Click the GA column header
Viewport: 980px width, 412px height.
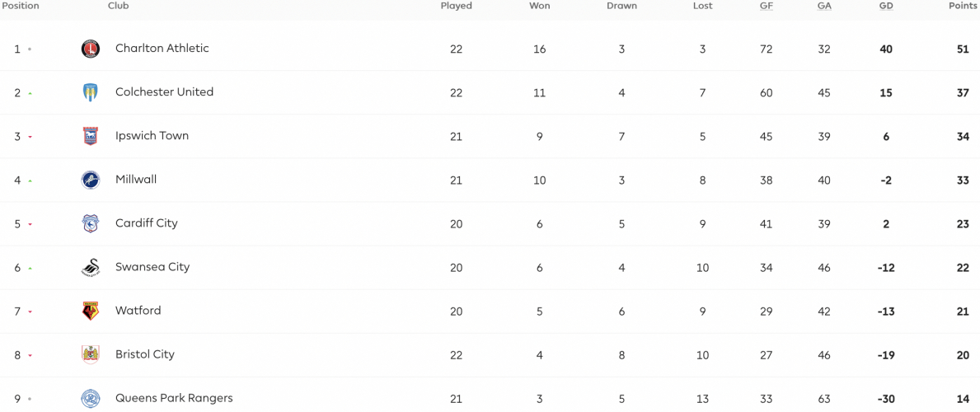823,7
